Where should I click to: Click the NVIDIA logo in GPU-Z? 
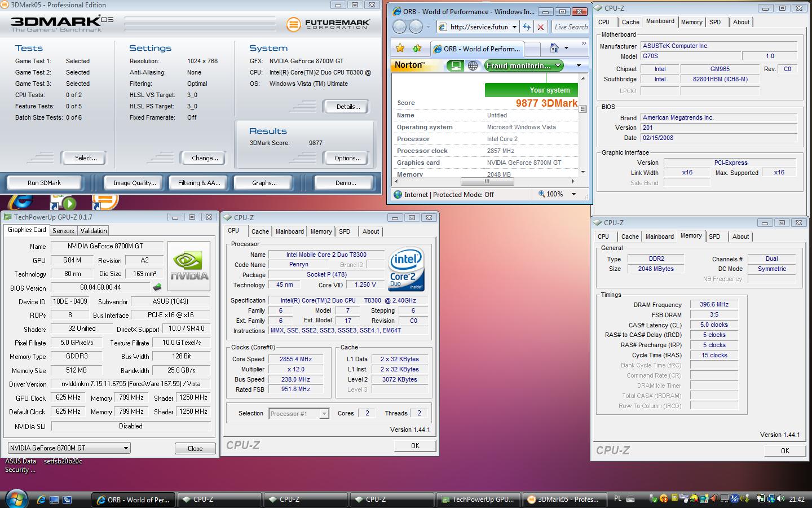tap(189, 266)
